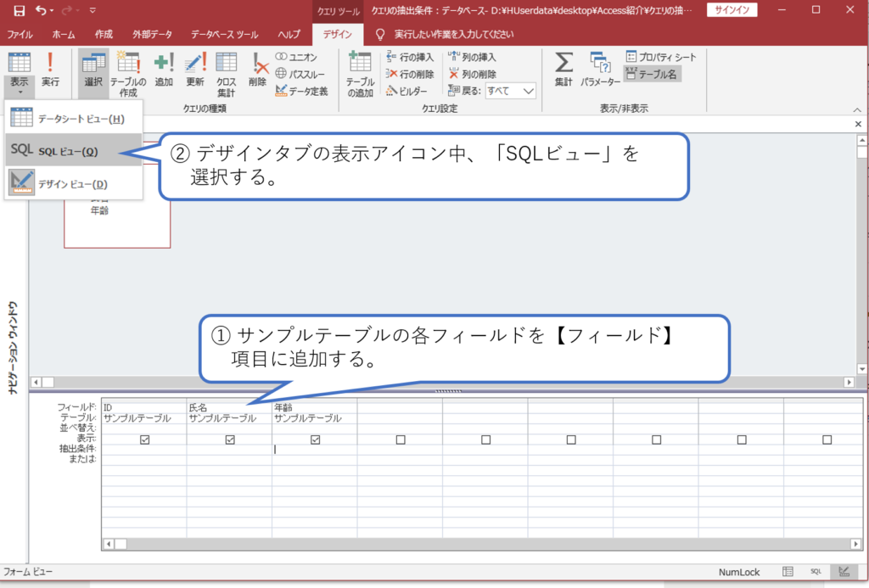Click プロパティシート to show properties

point(662,56)
